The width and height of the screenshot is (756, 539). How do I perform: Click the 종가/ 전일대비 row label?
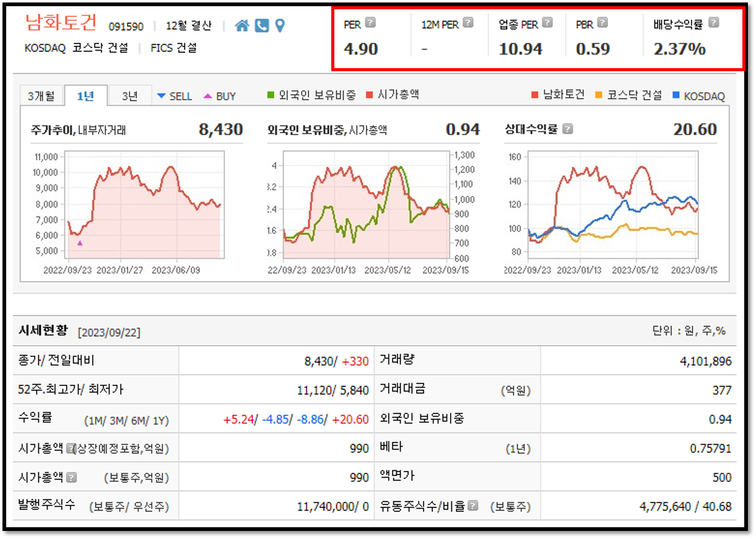(57, 361)
